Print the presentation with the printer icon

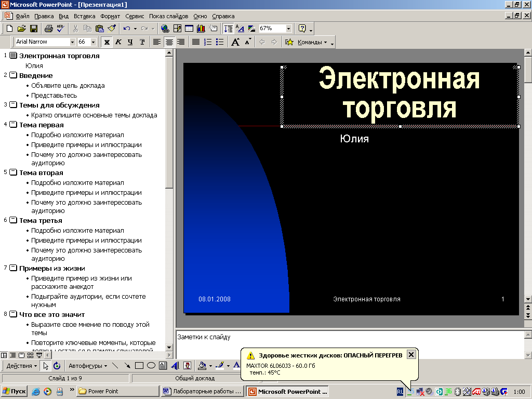(x=48, y=29)
